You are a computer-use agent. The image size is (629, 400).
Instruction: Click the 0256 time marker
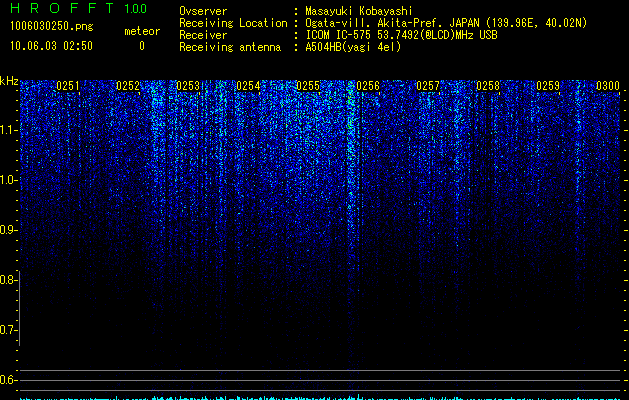click(368, 86)
